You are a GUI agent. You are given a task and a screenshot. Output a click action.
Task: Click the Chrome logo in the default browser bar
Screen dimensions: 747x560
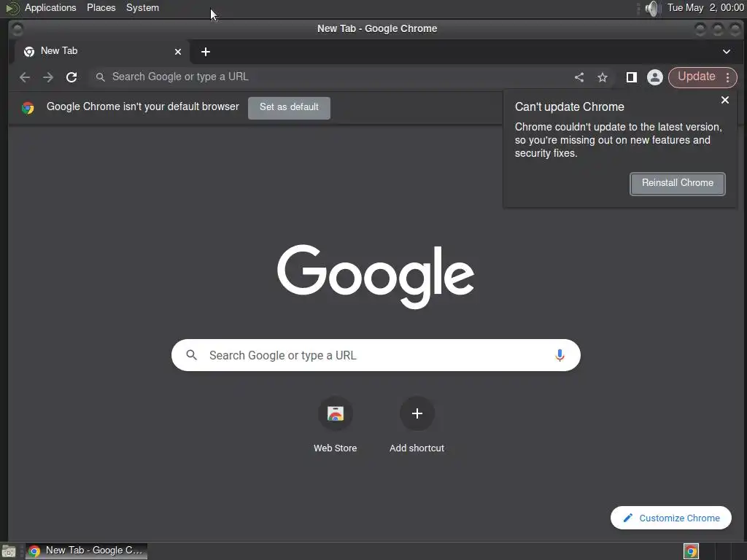point(28,108)
